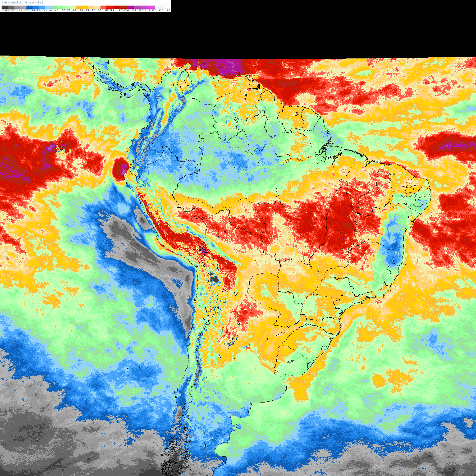Screen dimensions: 476x476
Task: Select the 9.0 legend value
Action: tap(112, 10)
